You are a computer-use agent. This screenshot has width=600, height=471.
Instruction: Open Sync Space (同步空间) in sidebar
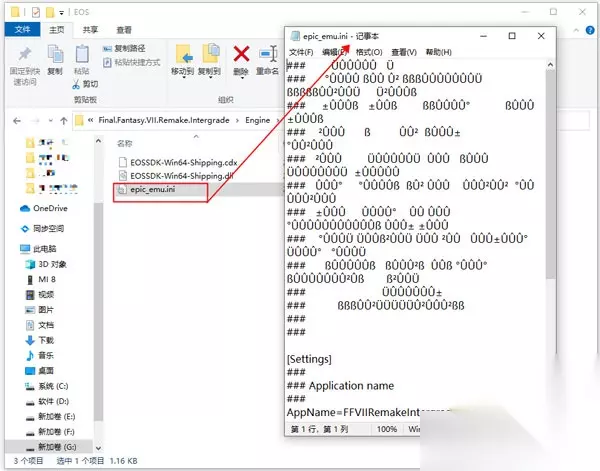(42, 229)
